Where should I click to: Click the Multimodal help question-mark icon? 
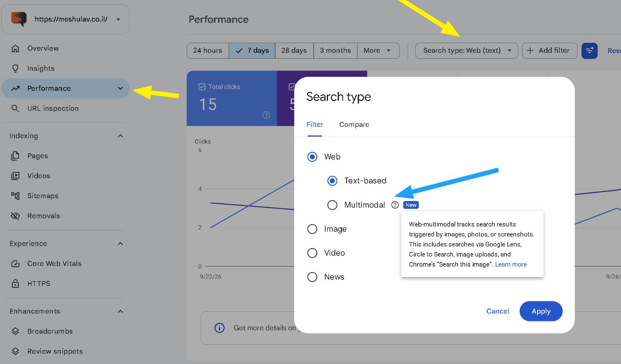395,205
